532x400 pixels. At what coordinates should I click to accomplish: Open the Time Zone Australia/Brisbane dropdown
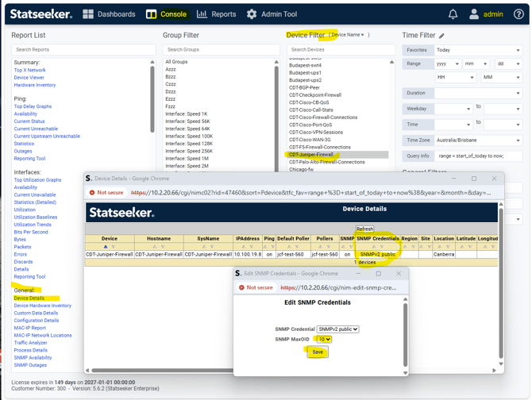[478, 140]
